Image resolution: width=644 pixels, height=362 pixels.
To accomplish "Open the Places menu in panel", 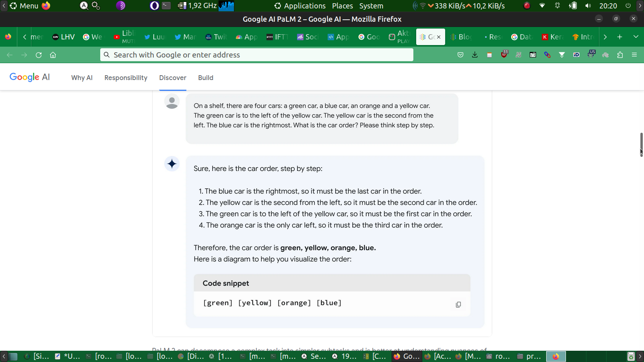I will click(343, 6).
